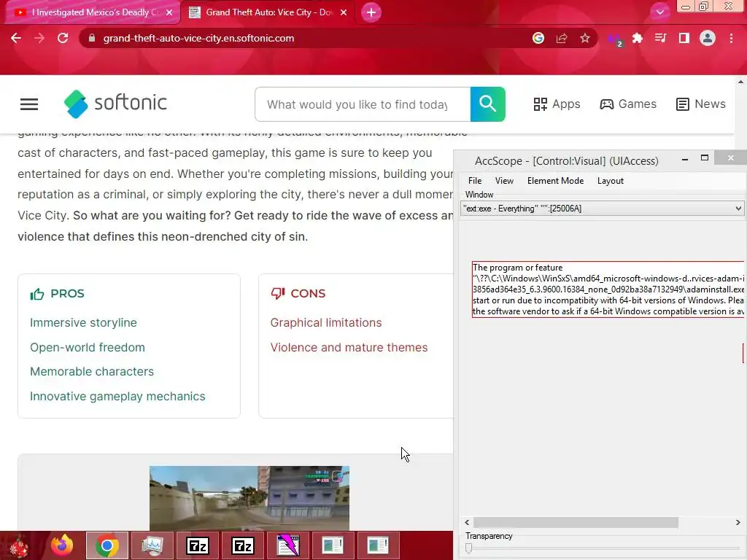Open a new browser tab
The image size is (747, 560).
[x=371, y=12]
